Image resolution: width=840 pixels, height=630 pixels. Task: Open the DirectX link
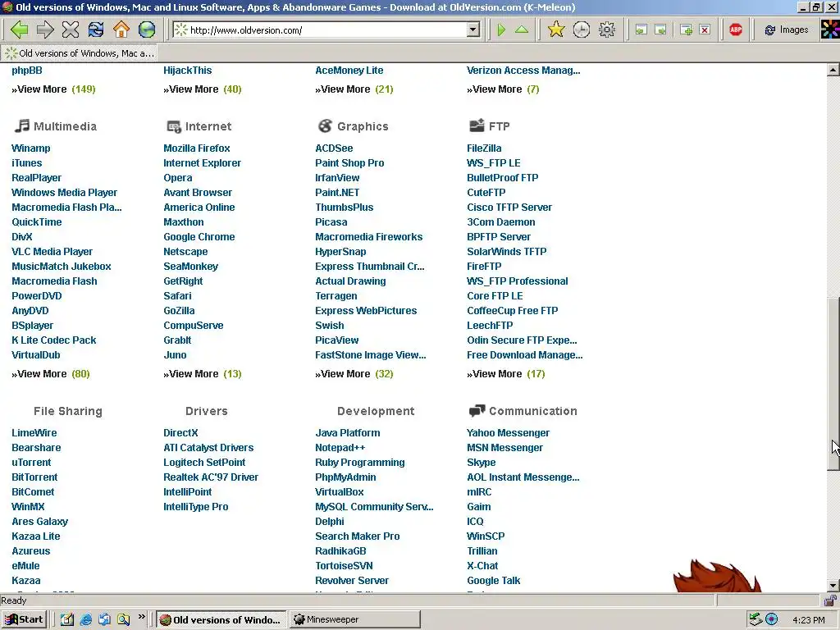coord(180,433)
